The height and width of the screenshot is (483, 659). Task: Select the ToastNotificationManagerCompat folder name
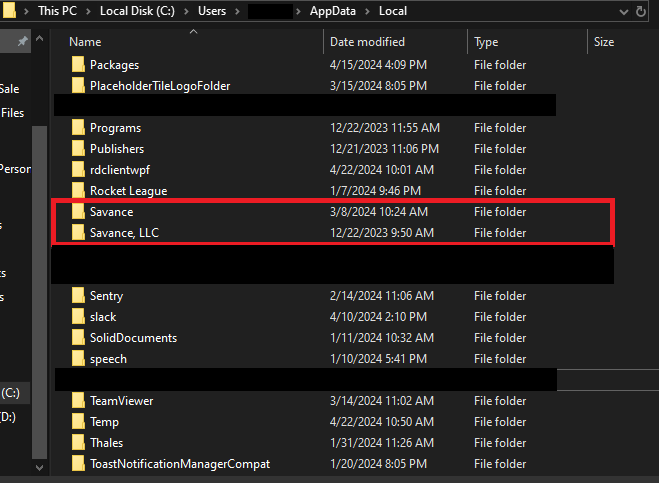180,465
